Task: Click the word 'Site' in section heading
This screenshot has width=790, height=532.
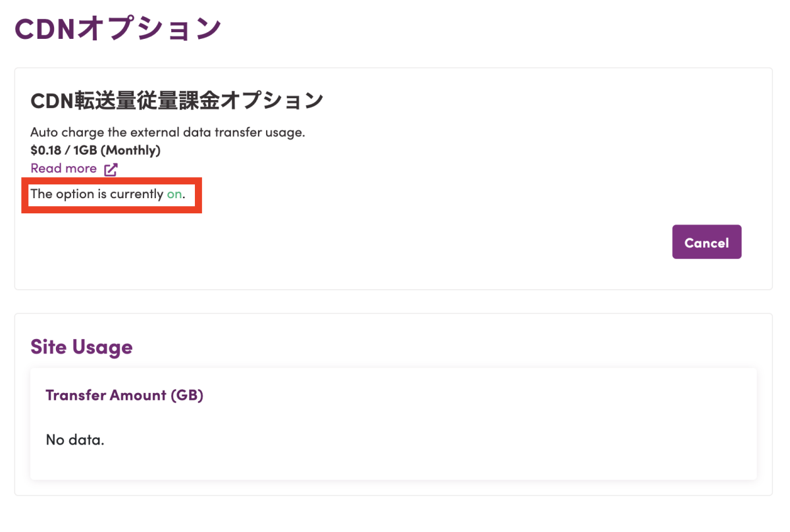Action: point(49,347)
